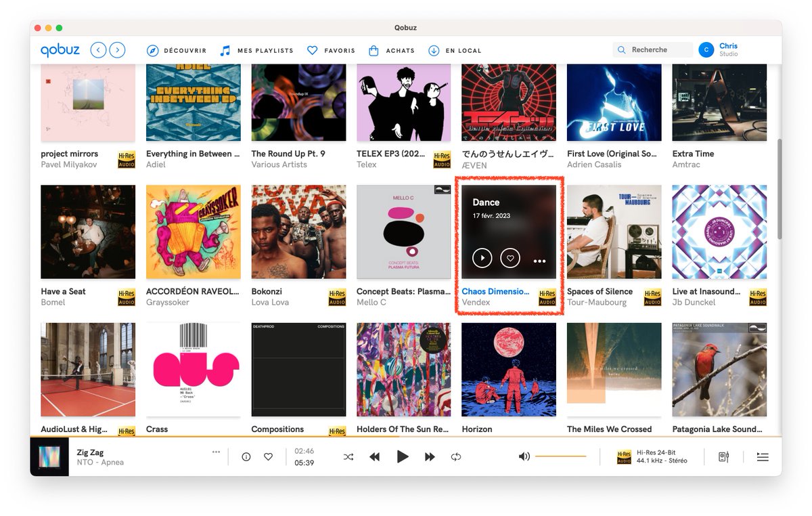Go forward with the right arrow button
The width and height of the screenshot is (812, 516).
(x=118, y=50)
